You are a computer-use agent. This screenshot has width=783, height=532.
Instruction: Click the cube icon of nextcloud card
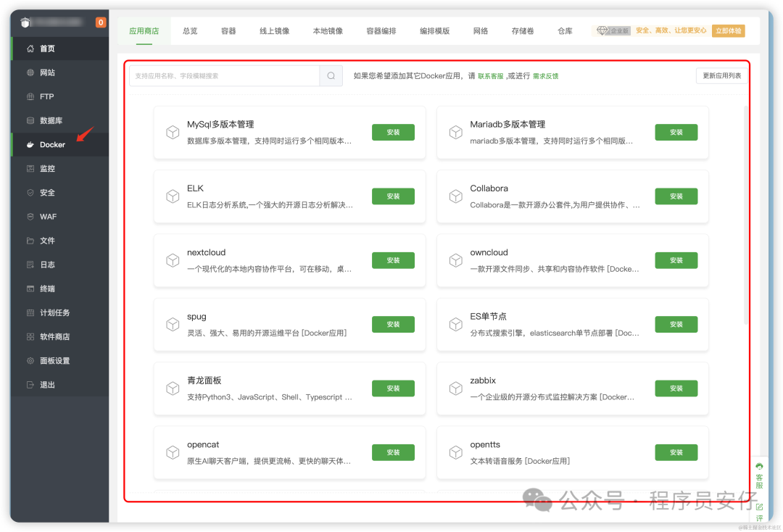[173, 260]
